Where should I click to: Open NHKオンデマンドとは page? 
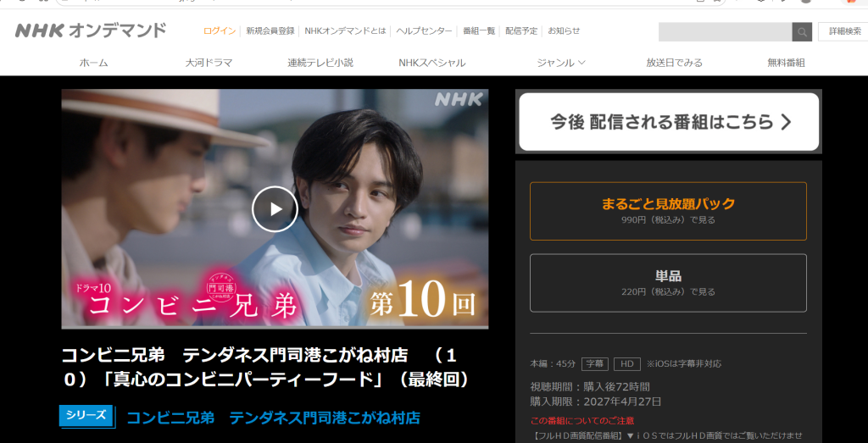tap(345, 31)
